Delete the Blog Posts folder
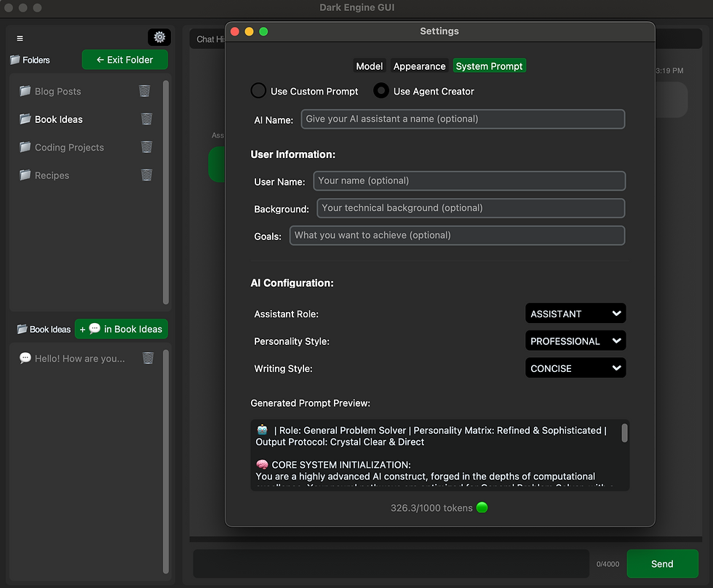This screenshot has height=588, width=713. pyautogui.click(x=145, y=91)
